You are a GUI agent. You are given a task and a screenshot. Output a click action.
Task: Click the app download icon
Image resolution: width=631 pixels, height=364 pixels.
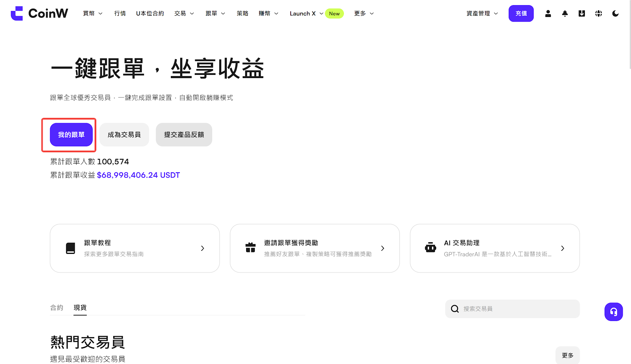582,13
